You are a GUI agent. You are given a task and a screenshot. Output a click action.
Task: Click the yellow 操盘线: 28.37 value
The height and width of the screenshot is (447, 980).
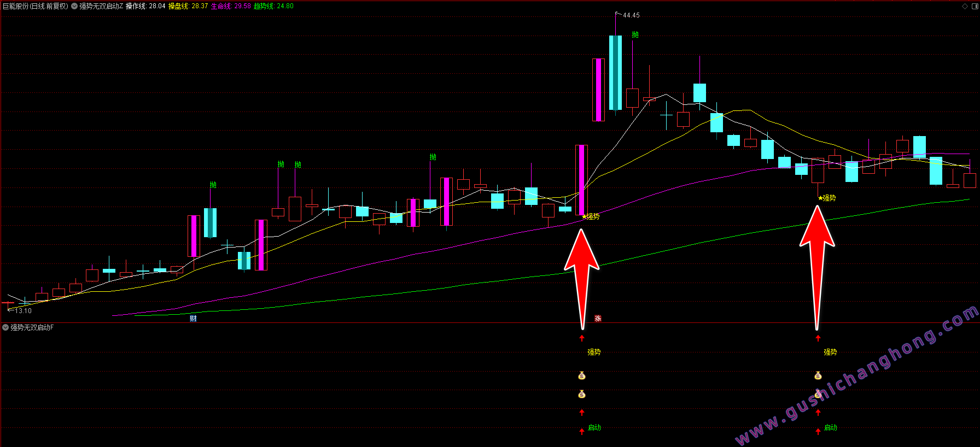click(188, 7)
